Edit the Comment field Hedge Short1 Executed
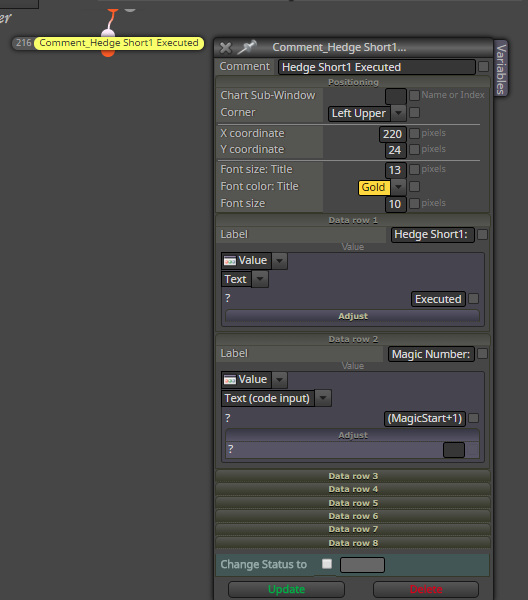The height and width of the screenshot is (600, 528). (376, 67)
